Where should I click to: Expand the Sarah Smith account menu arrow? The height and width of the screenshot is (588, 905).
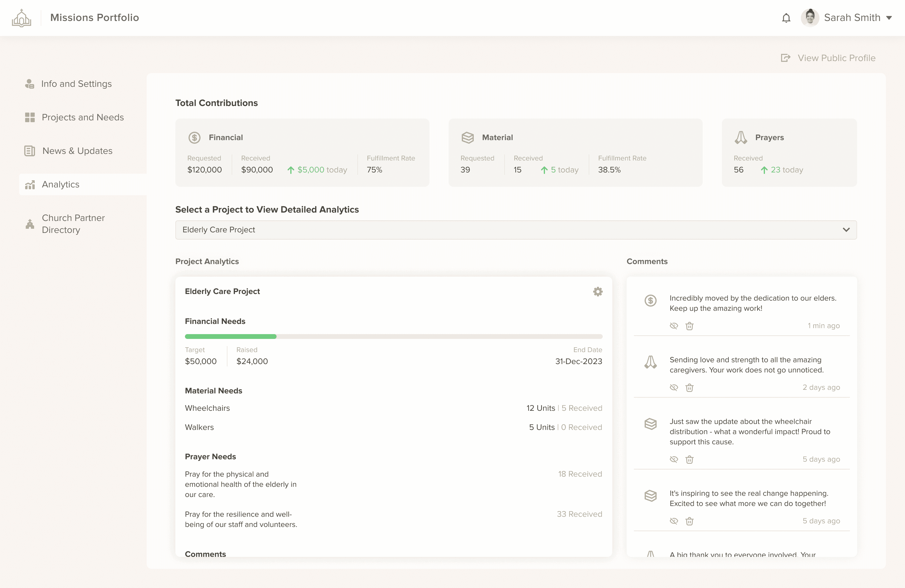pos(889,18)
